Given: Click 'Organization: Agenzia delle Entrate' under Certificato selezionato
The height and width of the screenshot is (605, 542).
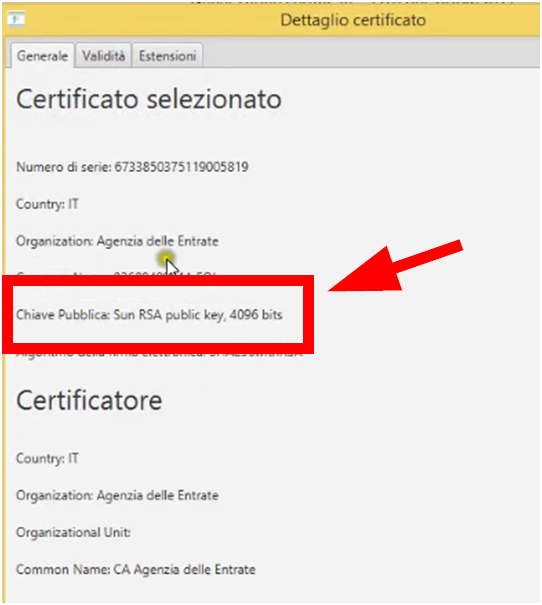Looking at the screenshot, I should pyautogui.click(x=117, y=241).
